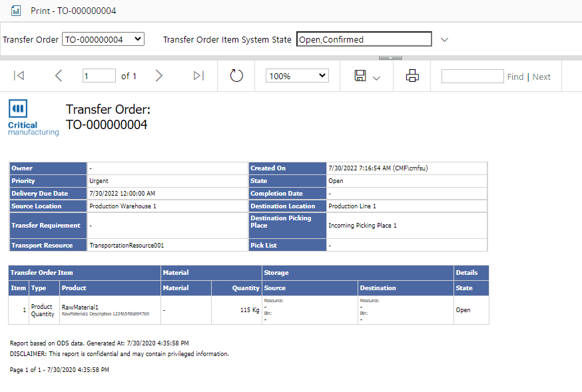The width and height of the screenshot is (582, 392).
Task: Expand the Item System State dropdown arrow
Action: click(445, 40)
